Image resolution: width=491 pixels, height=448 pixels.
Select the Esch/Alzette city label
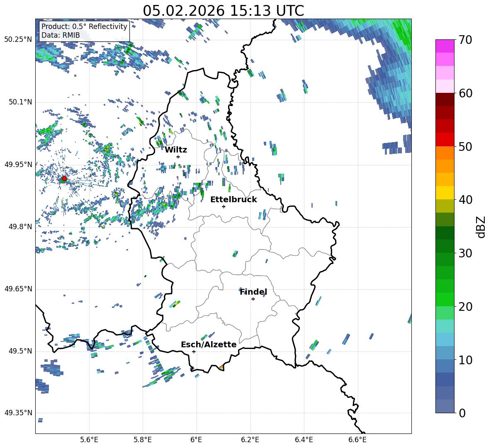(x=209, y=344)
